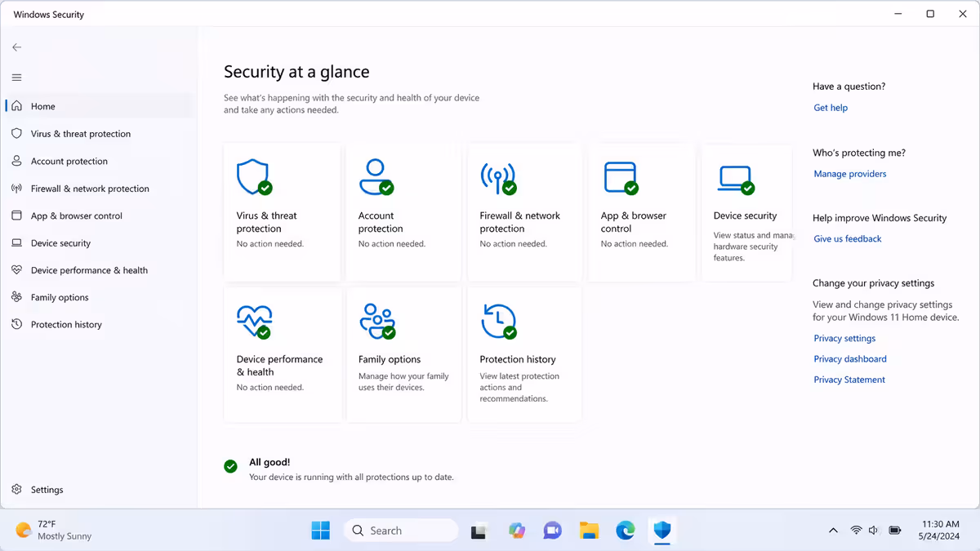Viewport: 980px width, 551px height.
Task: Click the large antenna icon on Firewall & network card
Action: click(497, 178)
